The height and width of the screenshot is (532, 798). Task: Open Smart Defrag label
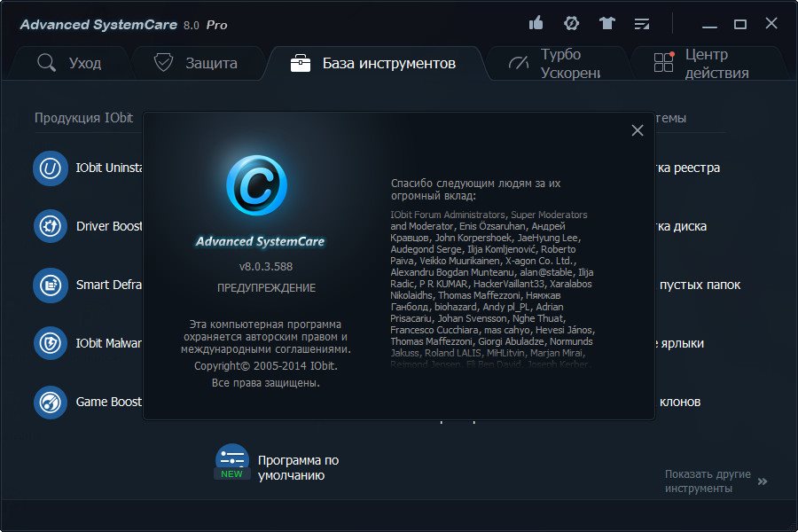[x=109, y=285]
